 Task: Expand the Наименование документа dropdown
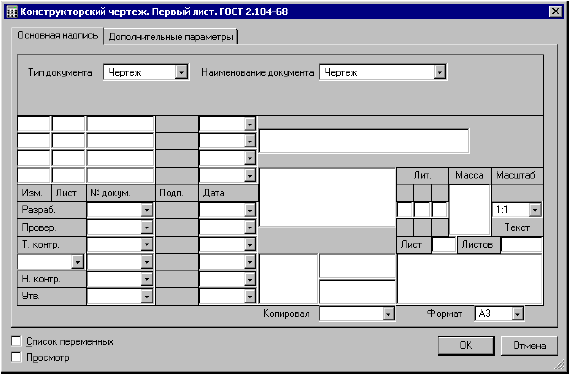[x=439, y=72]
